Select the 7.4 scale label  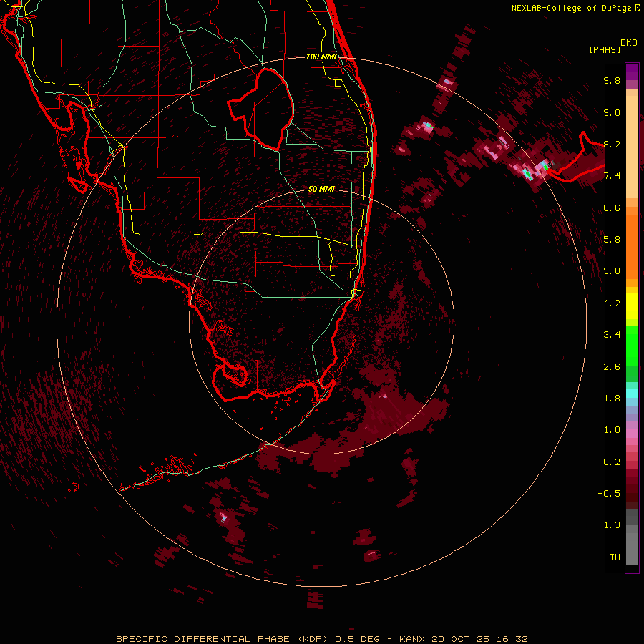click(612, 176)
